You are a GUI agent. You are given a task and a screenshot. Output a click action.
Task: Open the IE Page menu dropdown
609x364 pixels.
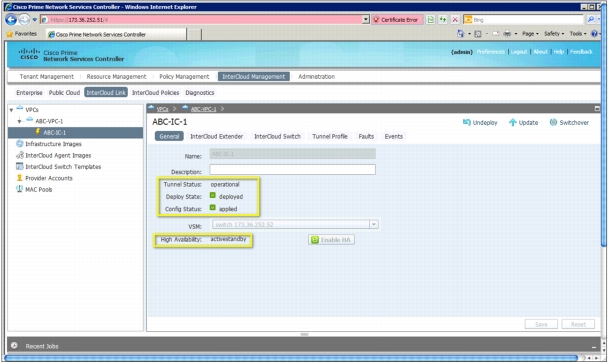pyautogui.click(x=530, y=34)
